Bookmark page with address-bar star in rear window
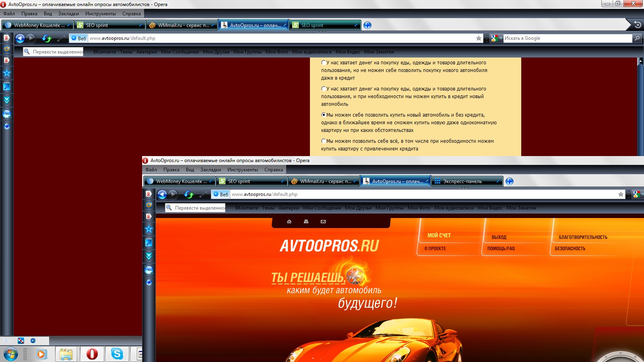 [x=479, y=38]
